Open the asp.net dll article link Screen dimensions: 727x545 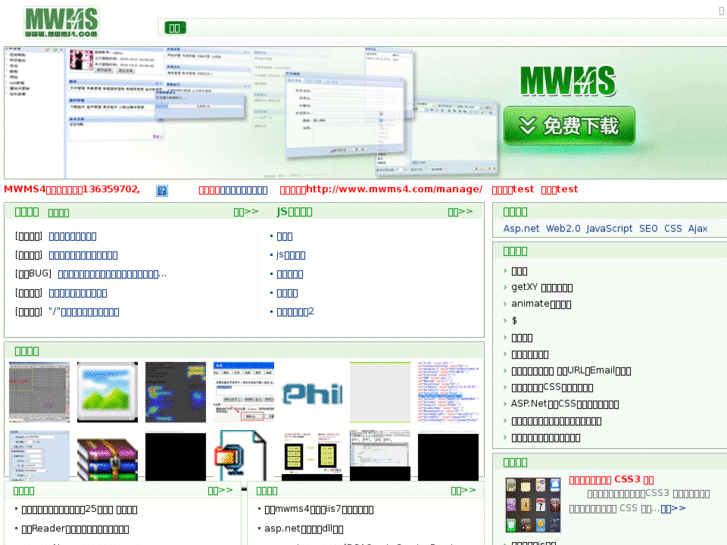coord(304,529)
